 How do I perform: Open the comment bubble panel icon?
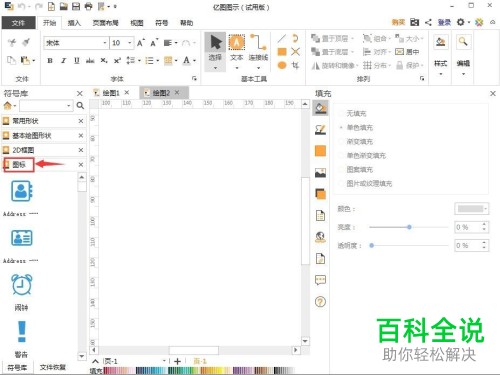pos(320,280)
